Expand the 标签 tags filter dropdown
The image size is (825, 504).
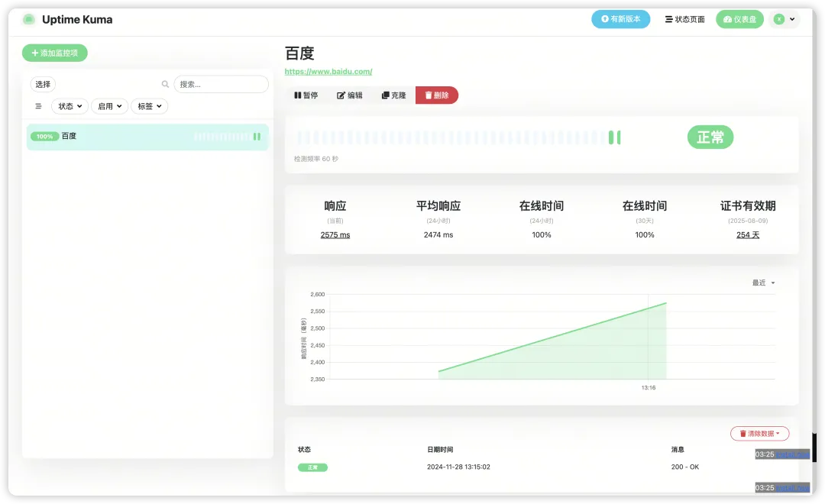tap(150, 106)
